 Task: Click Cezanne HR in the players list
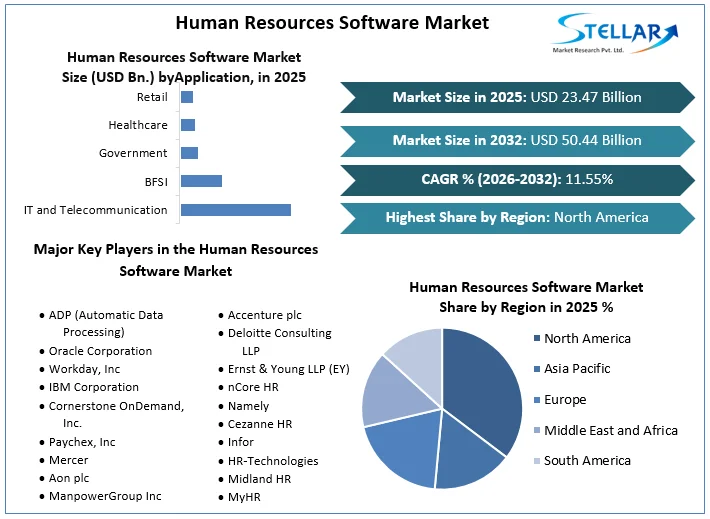256,424
